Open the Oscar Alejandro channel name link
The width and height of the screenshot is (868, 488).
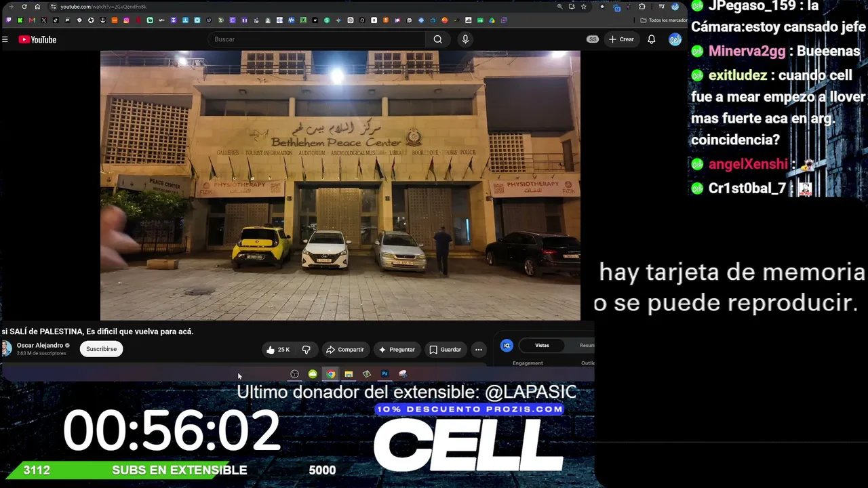40,346
